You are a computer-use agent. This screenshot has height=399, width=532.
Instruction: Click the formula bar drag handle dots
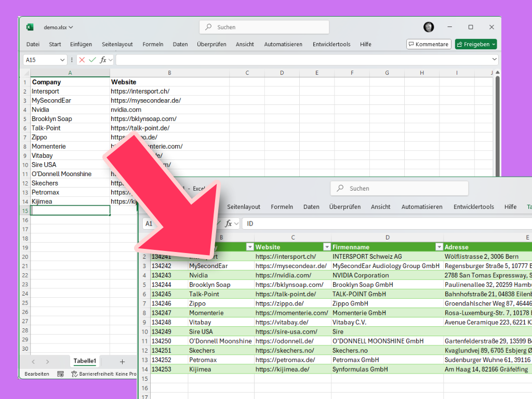pos(72,60)
